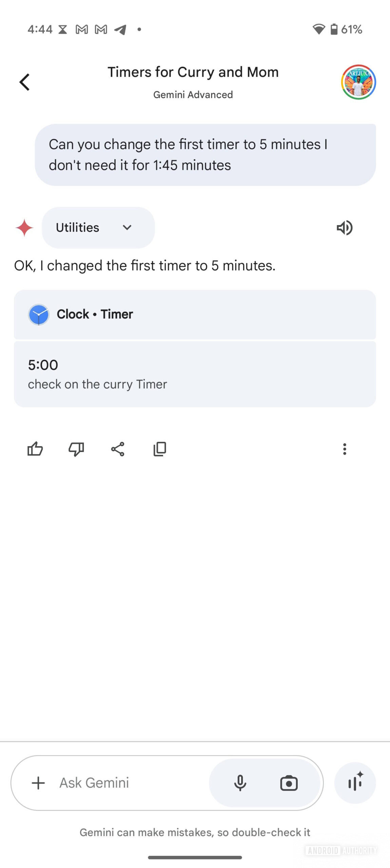Open the three-dot more options menu
This screenshot has width=390, height=868.
pos(345,449)
